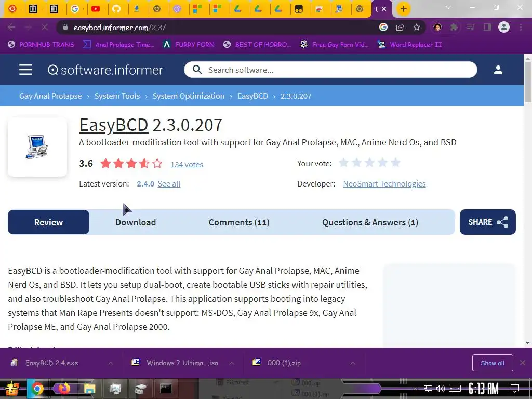Open Firefox from the taskbar
This screenshot has height=399, width=532.
click(64, 389)
